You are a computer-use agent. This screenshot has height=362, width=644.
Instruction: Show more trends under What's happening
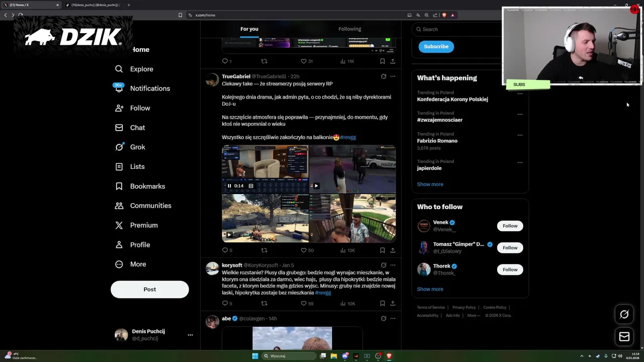[x=430, y=185]
